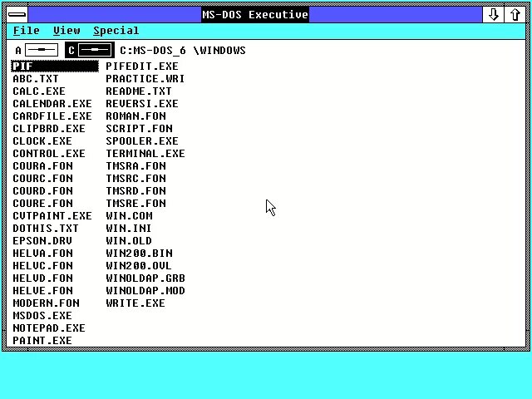Select DOTHIS.TXT file

pos(46,229)
